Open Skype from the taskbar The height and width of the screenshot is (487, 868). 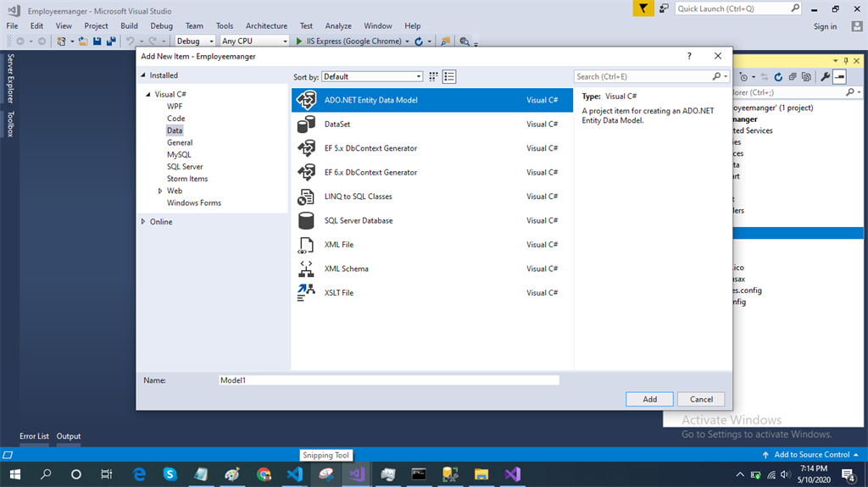click(x=170, y=474)
